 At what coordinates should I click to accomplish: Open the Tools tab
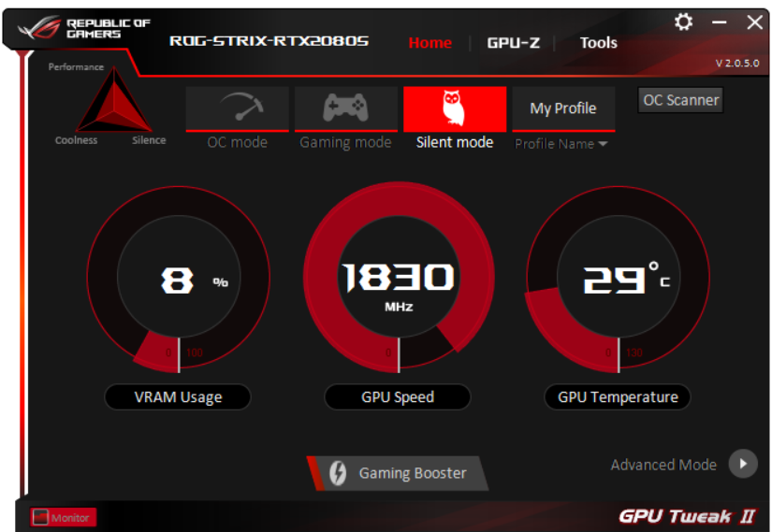pos(598,43)
